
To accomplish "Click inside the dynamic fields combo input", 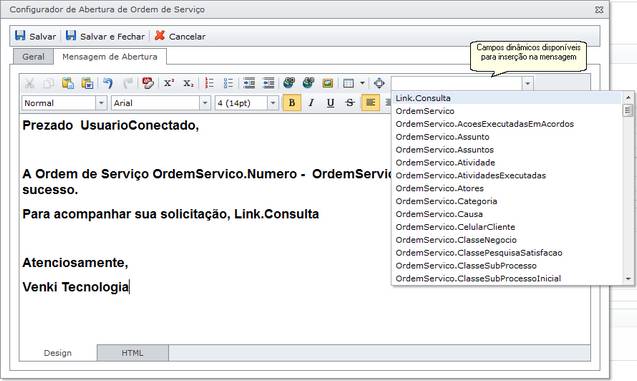I will pos(457,84).
